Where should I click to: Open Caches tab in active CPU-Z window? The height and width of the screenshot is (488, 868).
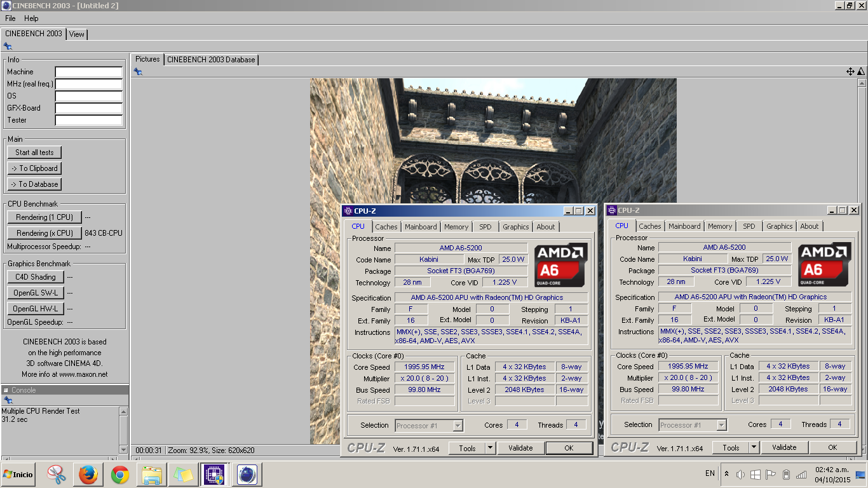tap(386, 227)
